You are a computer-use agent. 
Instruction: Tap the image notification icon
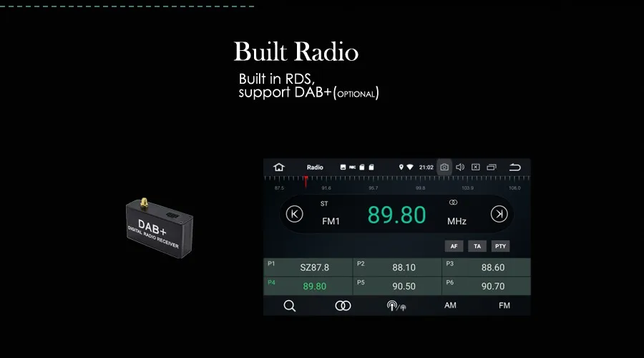pos(343,168)
